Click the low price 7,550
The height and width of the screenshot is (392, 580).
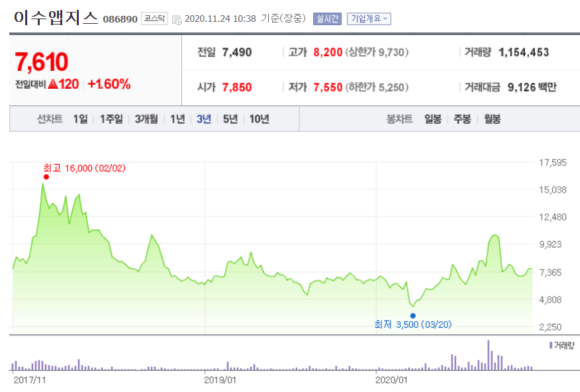click(x=328, y=87)
